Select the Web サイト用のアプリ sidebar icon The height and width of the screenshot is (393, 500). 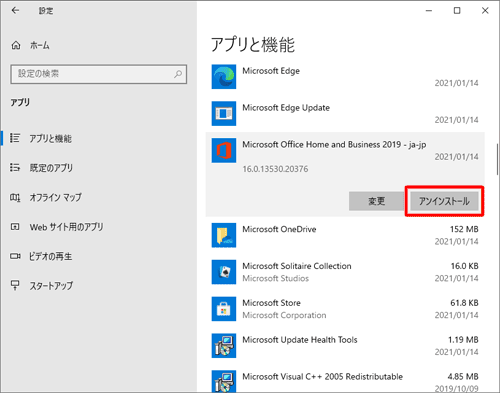pyautogui.click(x=15, y=227)
